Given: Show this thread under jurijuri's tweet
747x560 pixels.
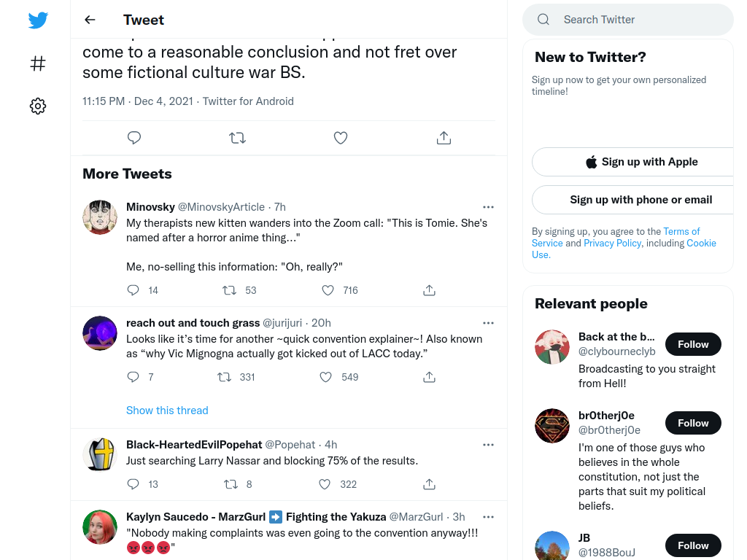Looking at the screenshot, I should click(x=167, y=410).
